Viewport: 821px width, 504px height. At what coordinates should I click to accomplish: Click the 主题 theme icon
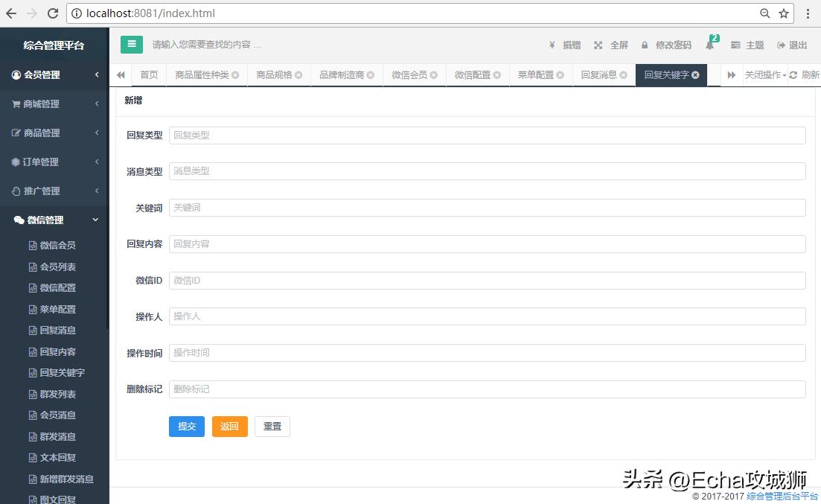click(735, 45)
